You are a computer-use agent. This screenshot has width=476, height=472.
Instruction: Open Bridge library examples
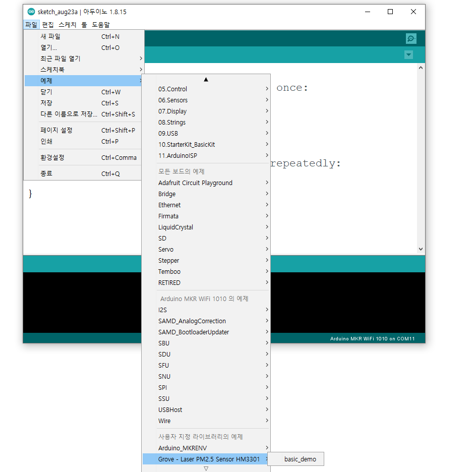pos(206,194)
